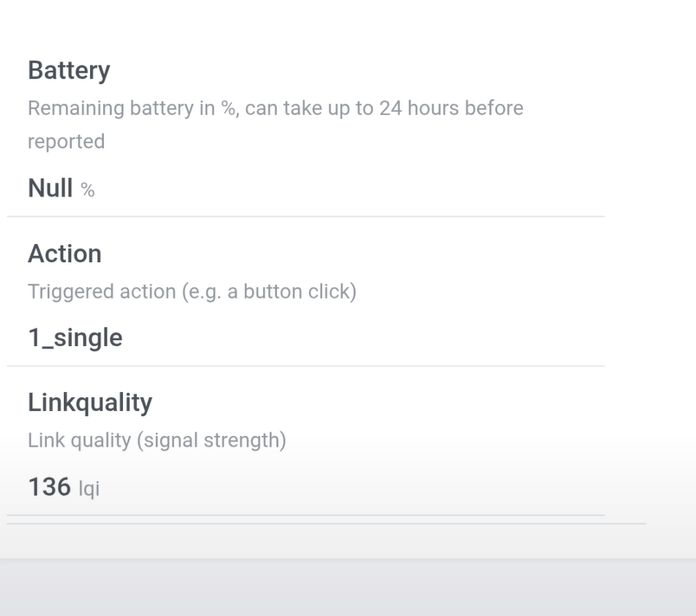Click the % unit beside Null
The height and width of the screenshot is (616, 696).
click(87, 189)
